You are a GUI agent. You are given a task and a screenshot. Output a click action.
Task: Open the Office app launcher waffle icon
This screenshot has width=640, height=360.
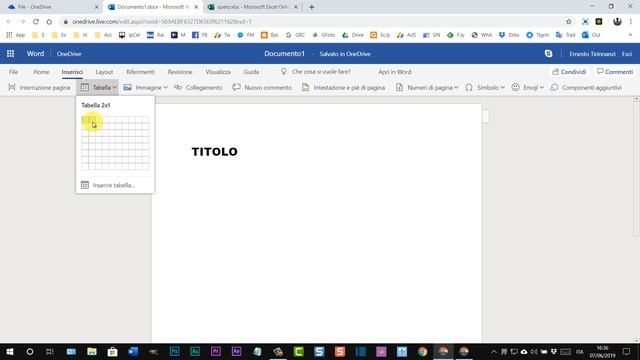(11, 53)
